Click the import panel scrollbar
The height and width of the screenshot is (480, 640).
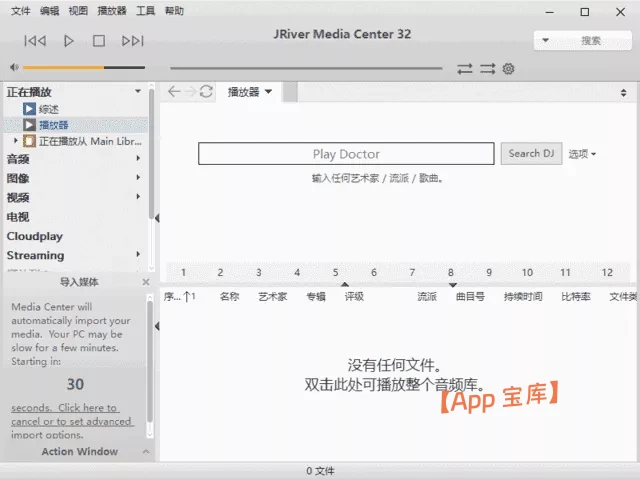pyautogui.click(x=150, y=362)
